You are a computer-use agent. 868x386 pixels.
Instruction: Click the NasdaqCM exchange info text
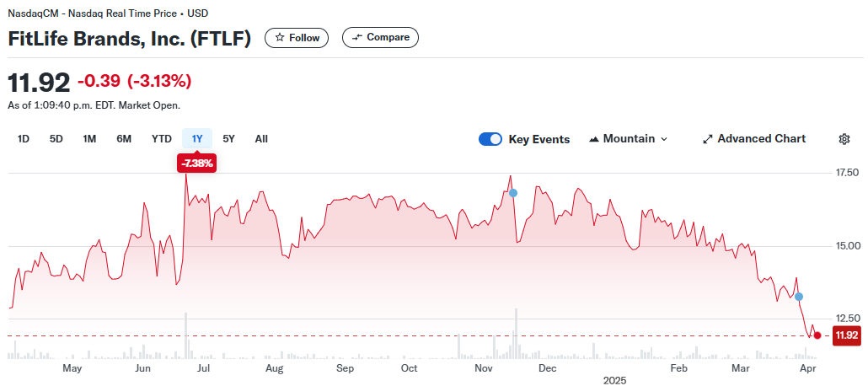tap(108, 13)
